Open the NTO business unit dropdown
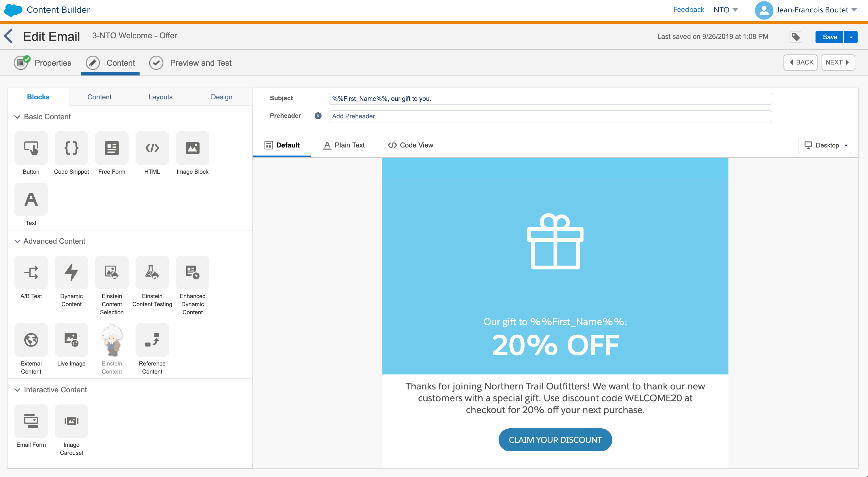 point(726,10)
